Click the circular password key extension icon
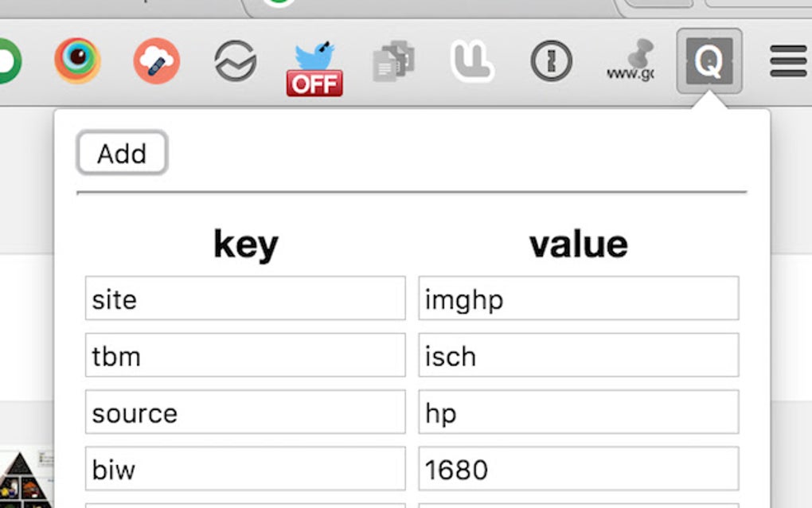 [x=551, y=61]
